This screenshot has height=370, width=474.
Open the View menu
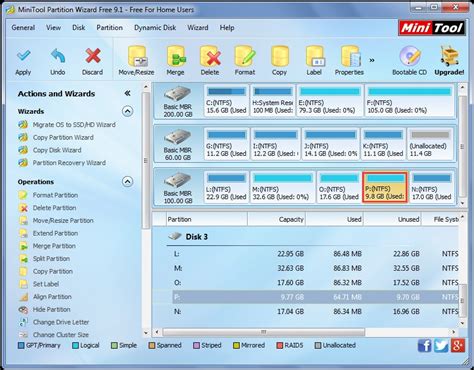(x=53, y=28)
